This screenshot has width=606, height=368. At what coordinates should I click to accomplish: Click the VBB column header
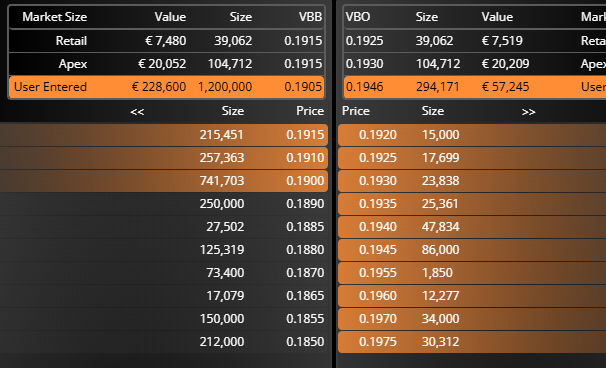tap(310, 17)
